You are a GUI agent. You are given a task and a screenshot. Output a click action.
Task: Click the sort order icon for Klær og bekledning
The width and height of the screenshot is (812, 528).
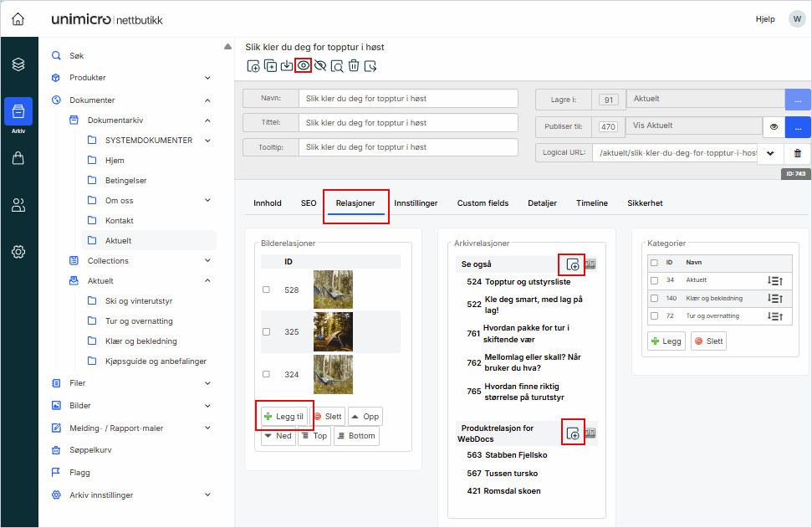coord(774,298)
